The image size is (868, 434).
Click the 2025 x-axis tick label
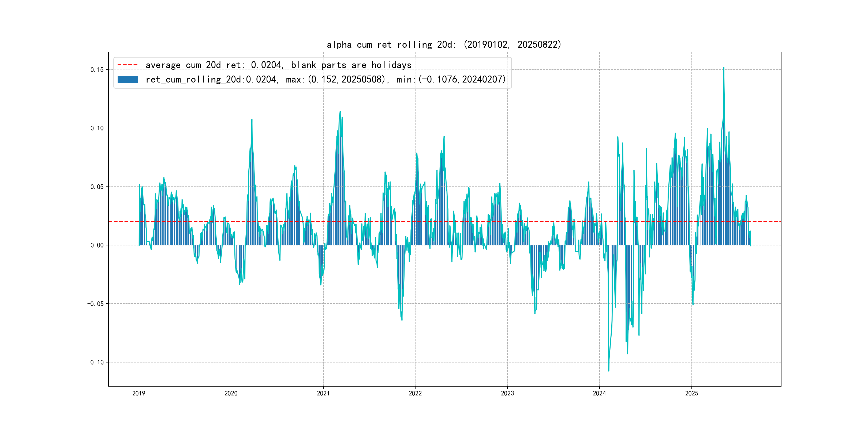coord(692,393)
